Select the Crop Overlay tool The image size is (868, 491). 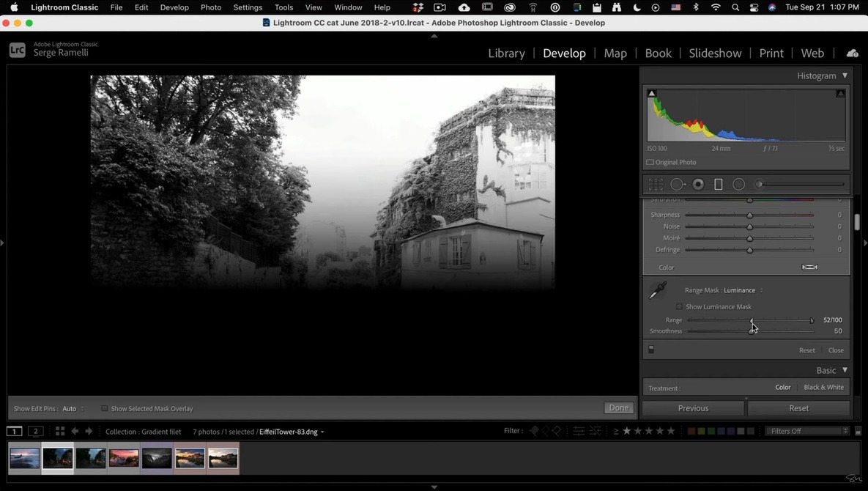[x=656, y=185]
